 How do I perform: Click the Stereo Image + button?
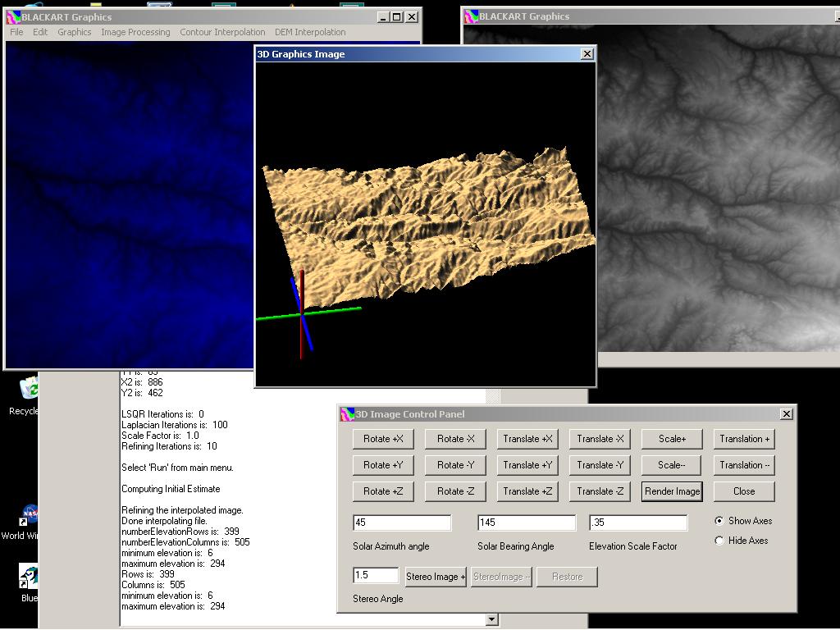[436, 577]
